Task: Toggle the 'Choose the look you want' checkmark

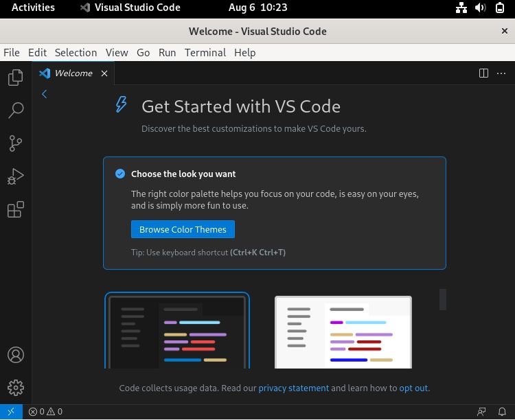Action: [120, 174]
